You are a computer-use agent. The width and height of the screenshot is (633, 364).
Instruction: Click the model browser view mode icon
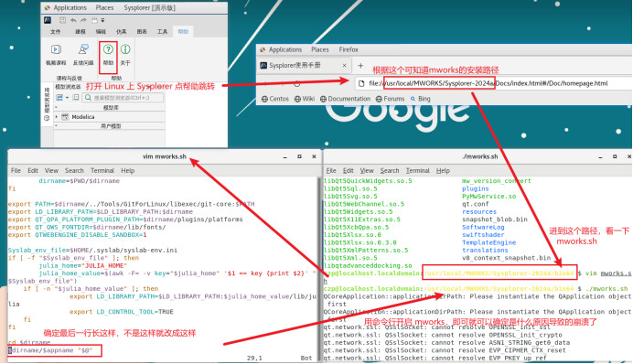point(59,97)
